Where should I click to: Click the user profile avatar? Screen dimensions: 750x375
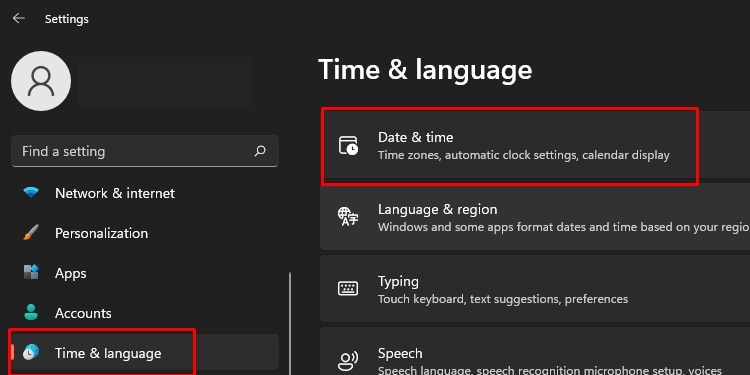[x=41, y=81]
